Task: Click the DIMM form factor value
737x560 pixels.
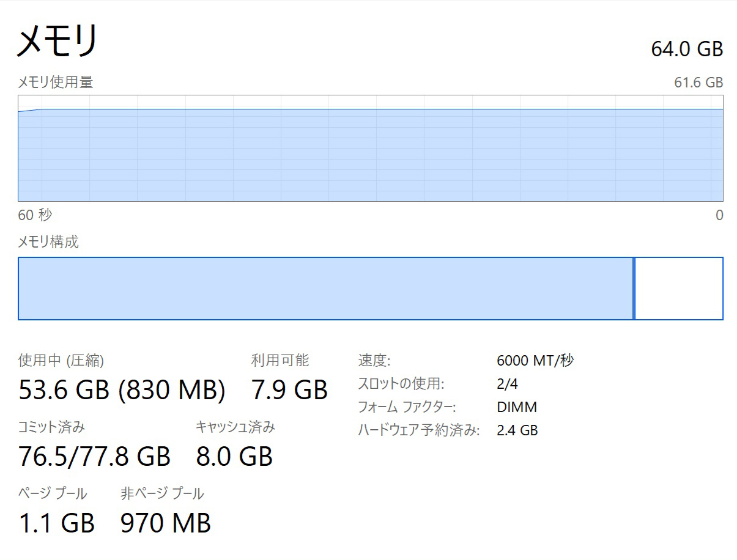Action: (517, 407)
